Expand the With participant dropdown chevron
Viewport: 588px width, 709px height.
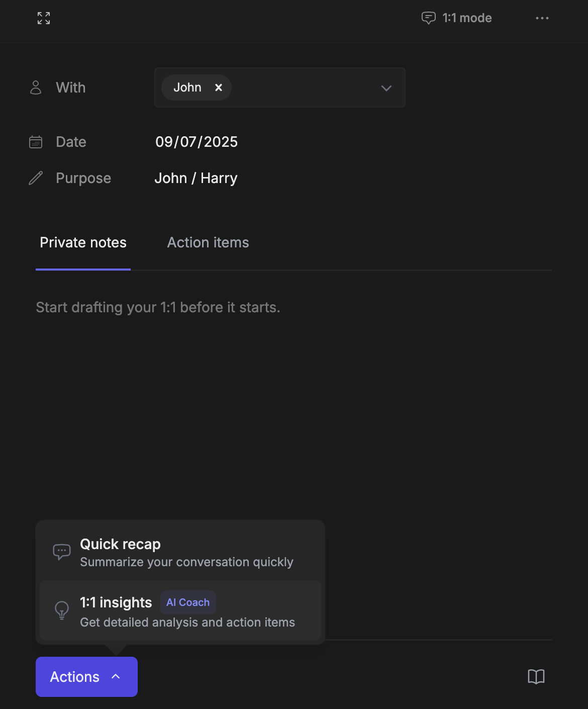coord(386,88)
